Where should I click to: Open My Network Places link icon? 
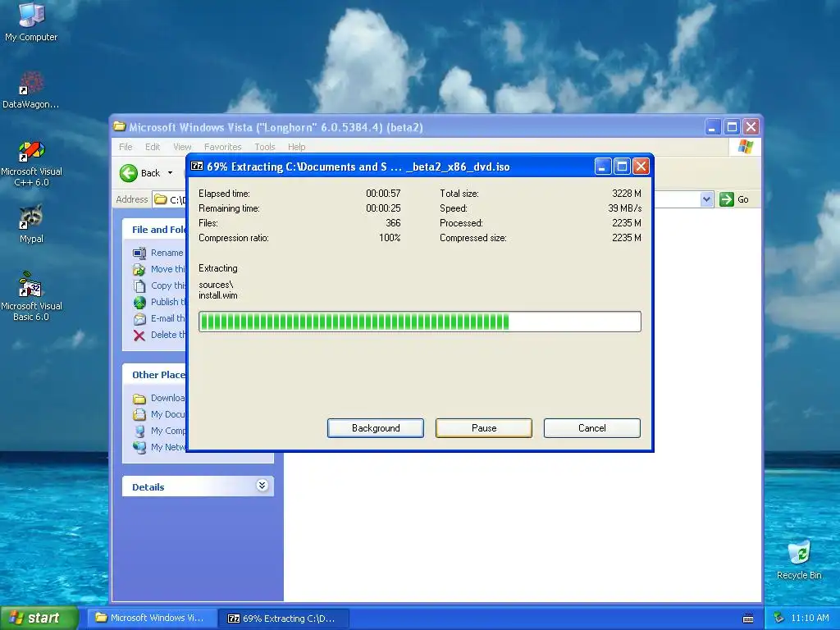point(139,447)
